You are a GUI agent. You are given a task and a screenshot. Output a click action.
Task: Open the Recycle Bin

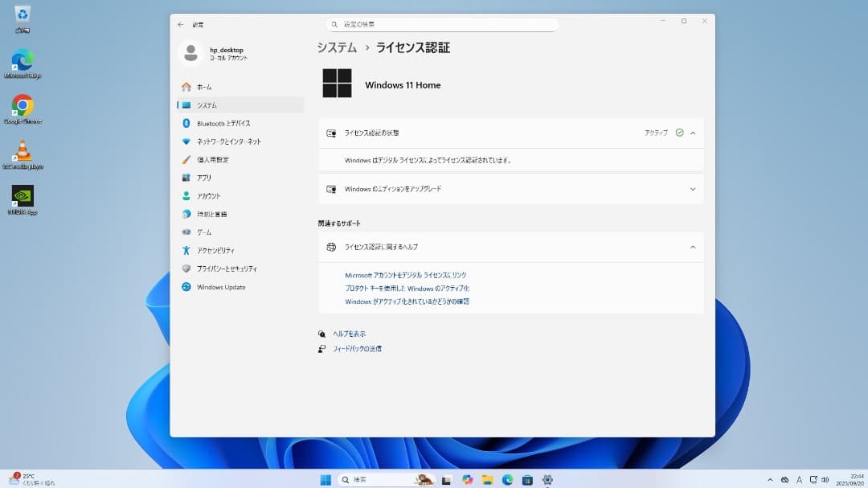point(22,14)
